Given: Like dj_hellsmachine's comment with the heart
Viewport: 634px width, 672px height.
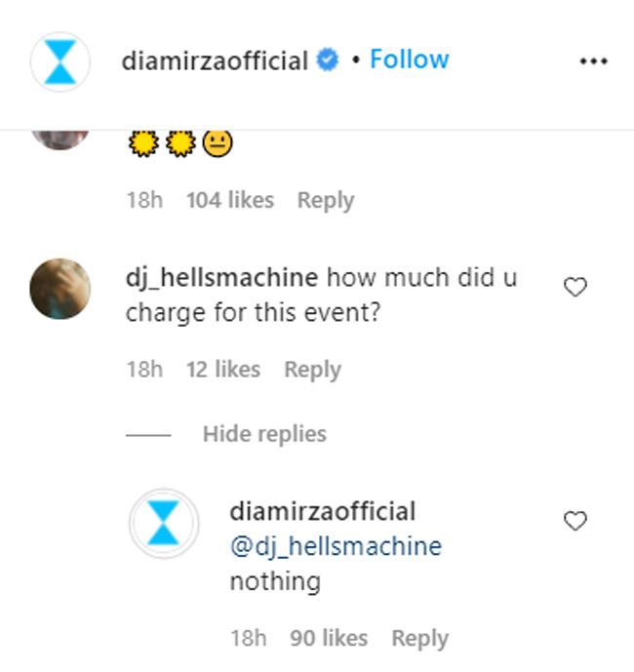Looking at the screenshot, I should [575, 287].
